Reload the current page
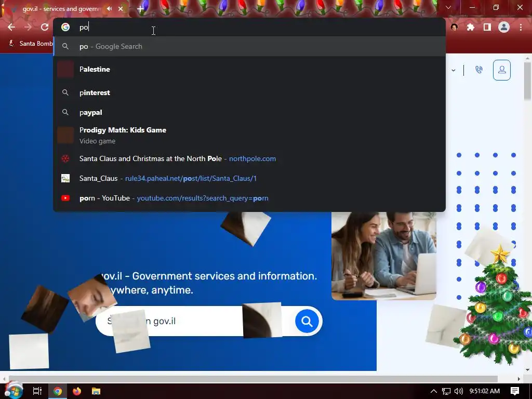The image size is (532, 399). (x=45, y=27)
